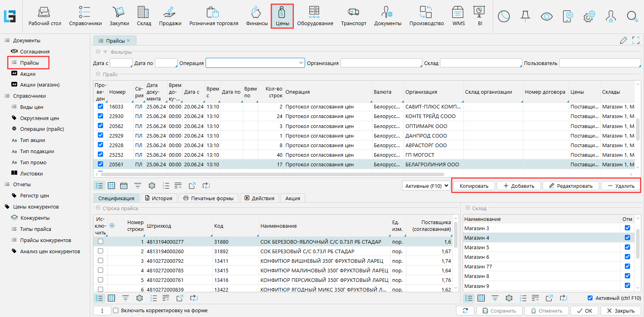Switch to the Печатные формы tab

(x=208, y=198)
